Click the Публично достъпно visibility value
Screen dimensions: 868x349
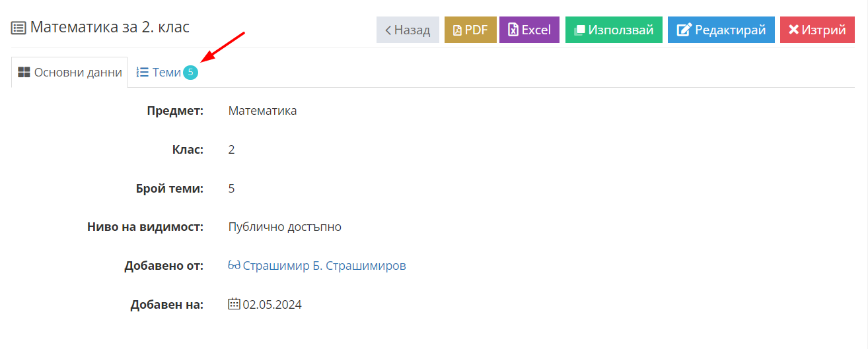click(x=285, y=227)
